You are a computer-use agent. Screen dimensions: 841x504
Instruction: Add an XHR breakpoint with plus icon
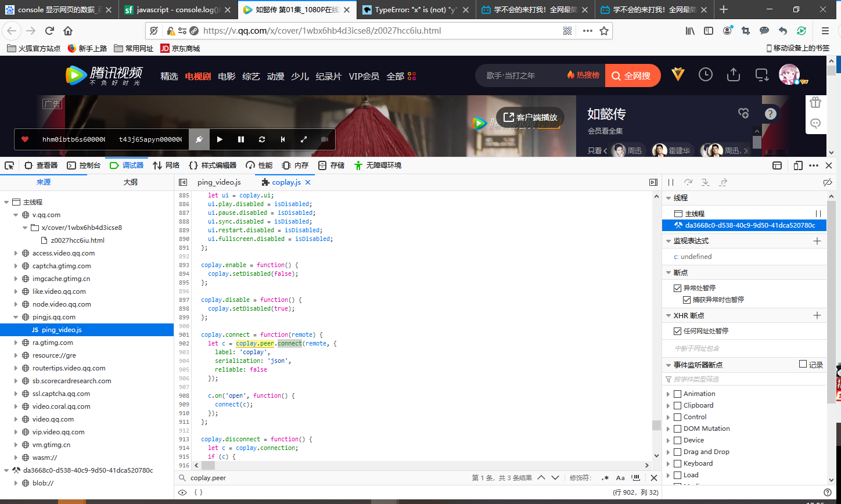coord(817,315)
